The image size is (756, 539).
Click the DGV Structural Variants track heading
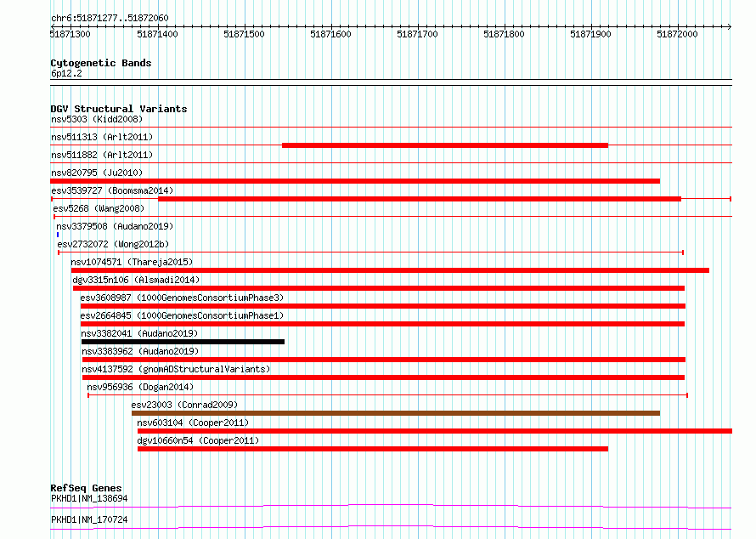(x=119, y=109)
